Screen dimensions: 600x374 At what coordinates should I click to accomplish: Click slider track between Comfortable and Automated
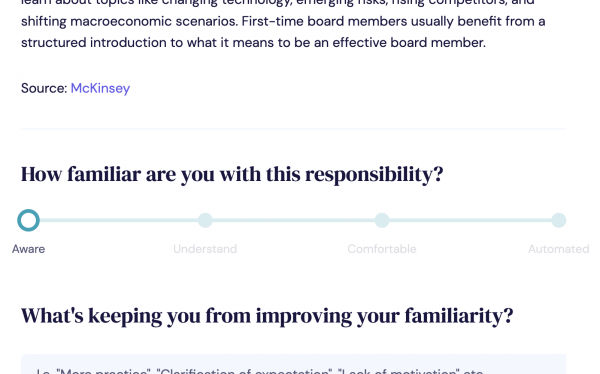(x=470, y=220)
